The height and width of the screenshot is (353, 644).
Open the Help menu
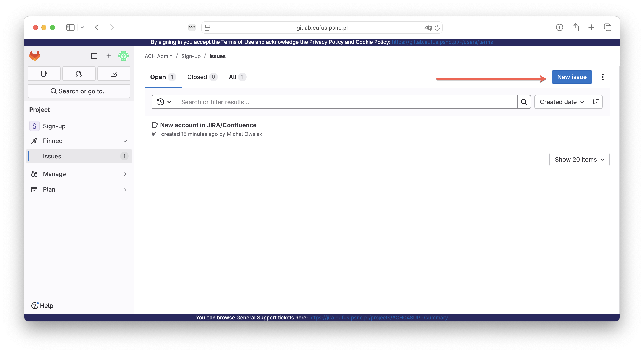[42, 305]
